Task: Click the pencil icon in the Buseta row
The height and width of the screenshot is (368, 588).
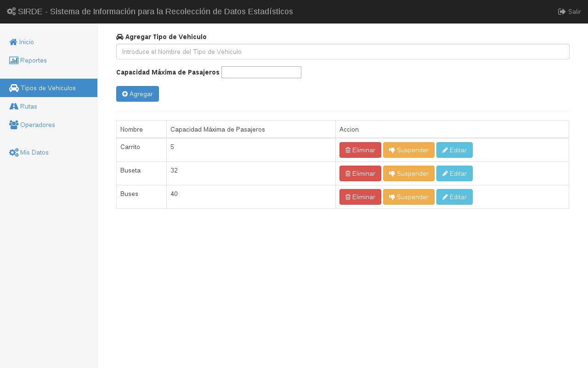Action: point(445,173)
